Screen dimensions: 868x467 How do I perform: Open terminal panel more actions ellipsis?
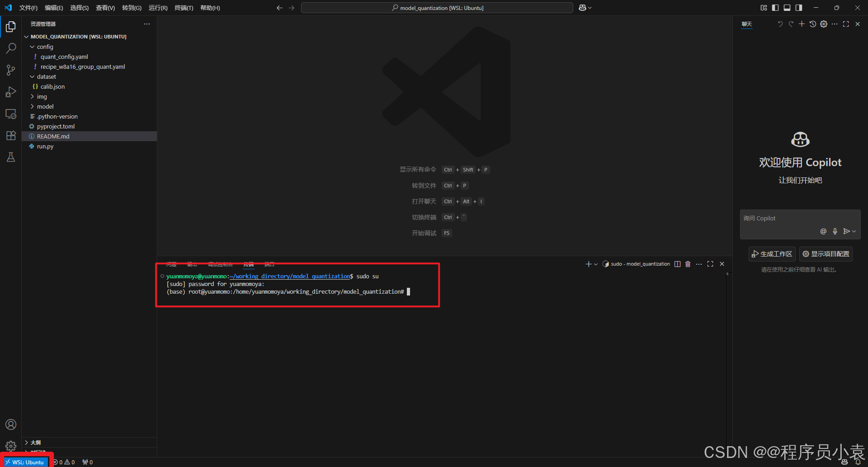[699, 264]
